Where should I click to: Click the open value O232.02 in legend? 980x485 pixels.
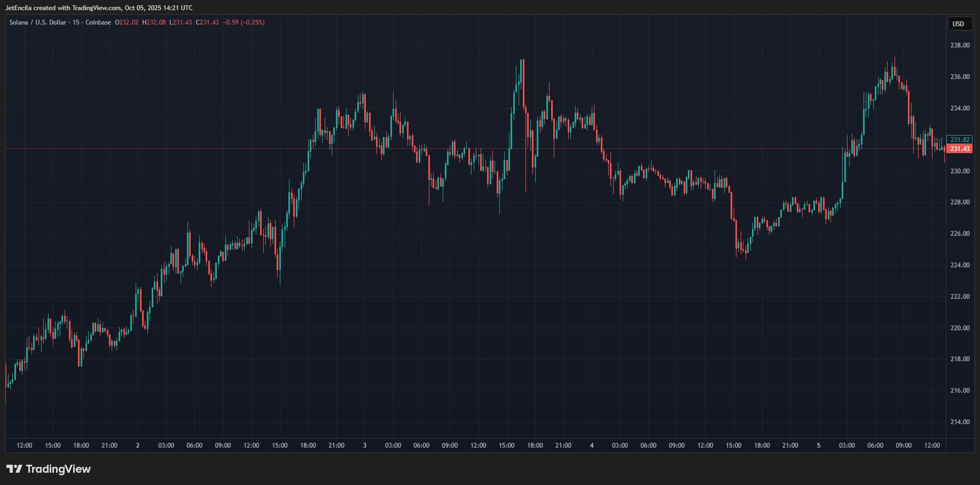[127, 22]
